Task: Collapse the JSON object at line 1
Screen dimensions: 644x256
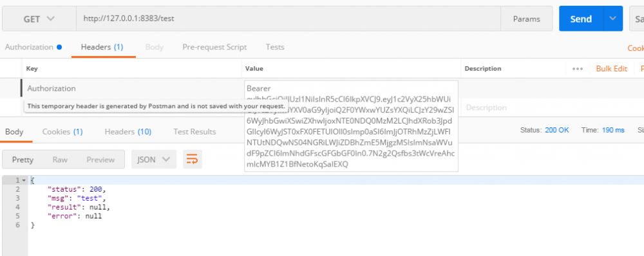Action: coord(24,181)
